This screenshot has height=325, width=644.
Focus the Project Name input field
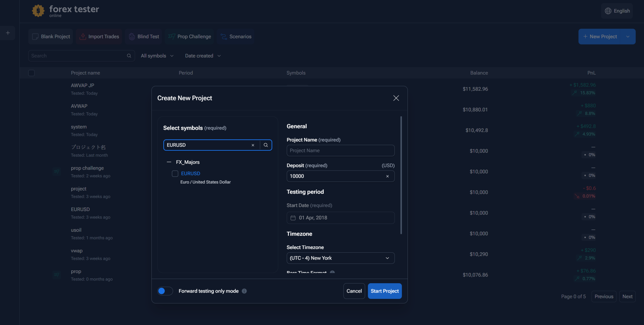pyautogui.click(x=340, y=150)
